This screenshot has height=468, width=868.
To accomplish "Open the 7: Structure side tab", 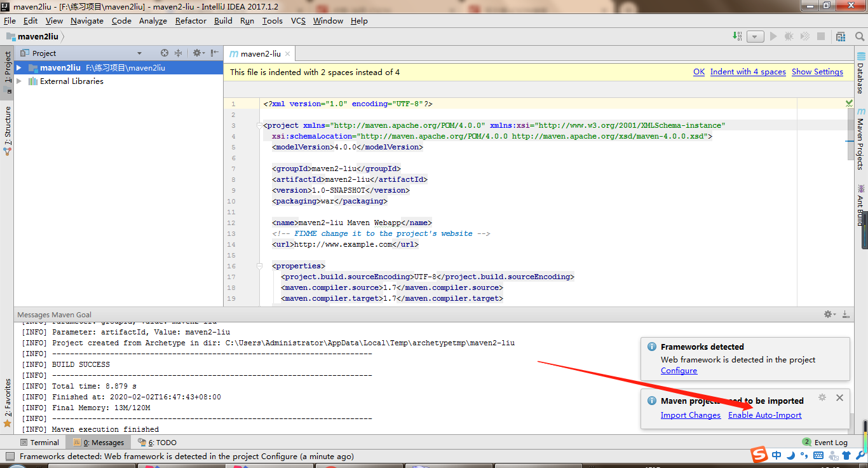I will click(x=7, y=131).
